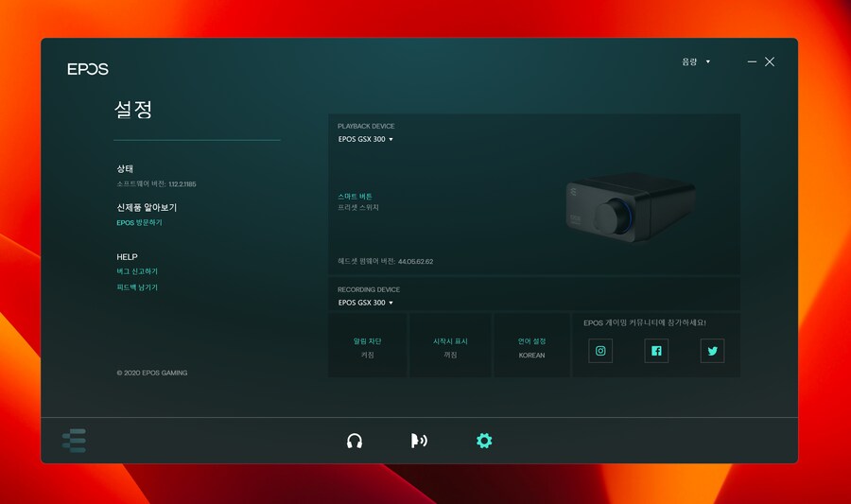This screenshot has width=851, height=504.
Task: Click the HELP heading
Action: tap(127, 256)
